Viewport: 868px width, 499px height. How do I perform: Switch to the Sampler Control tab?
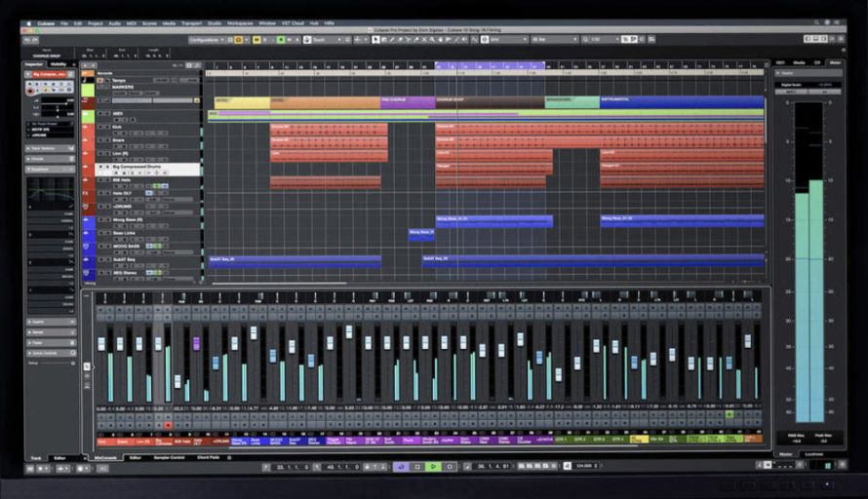[x=170, y=457]
